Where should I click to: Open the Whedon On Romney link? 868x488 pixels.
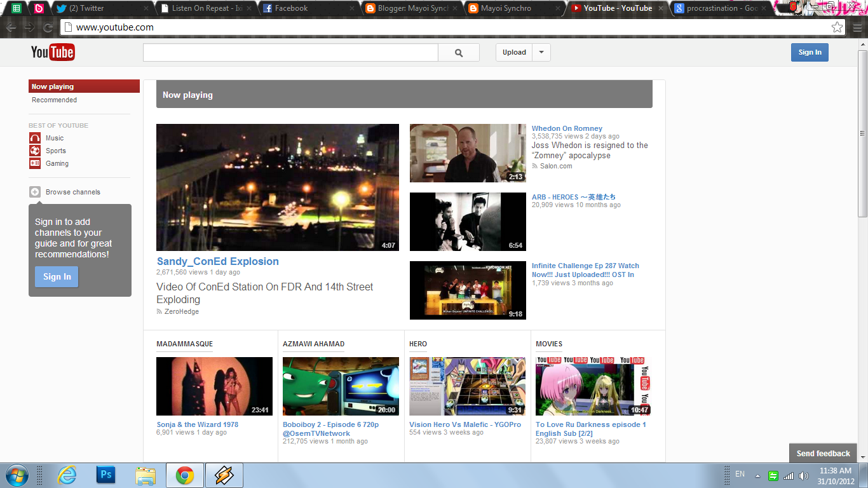coord(567,128)
